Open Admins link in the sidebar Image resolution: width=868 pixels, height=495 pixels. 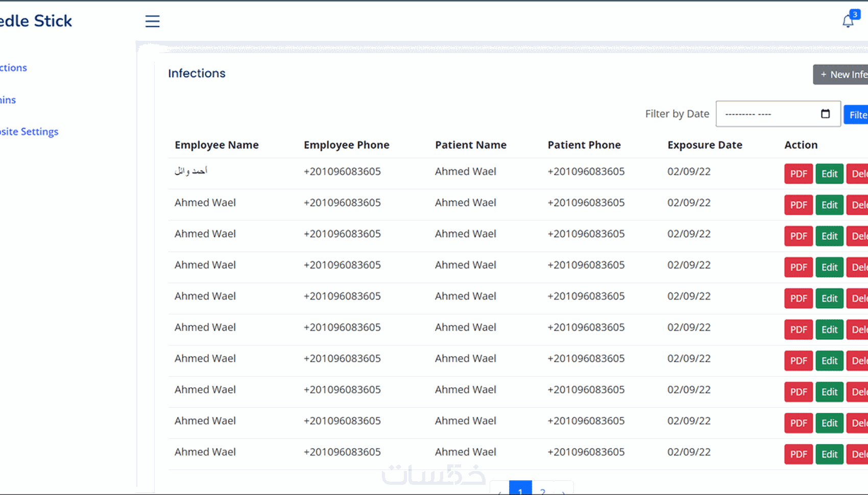(8, 100)
